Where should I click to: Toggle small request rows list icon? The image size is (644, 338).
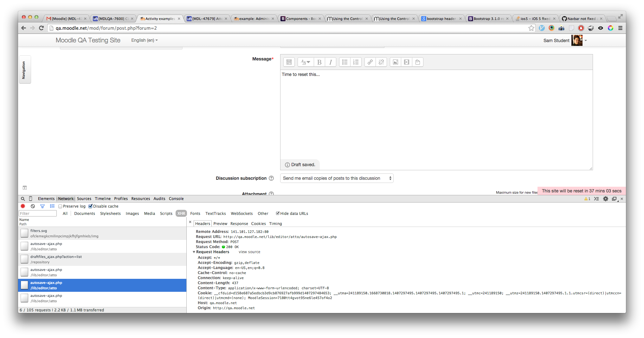click(52, 206)
